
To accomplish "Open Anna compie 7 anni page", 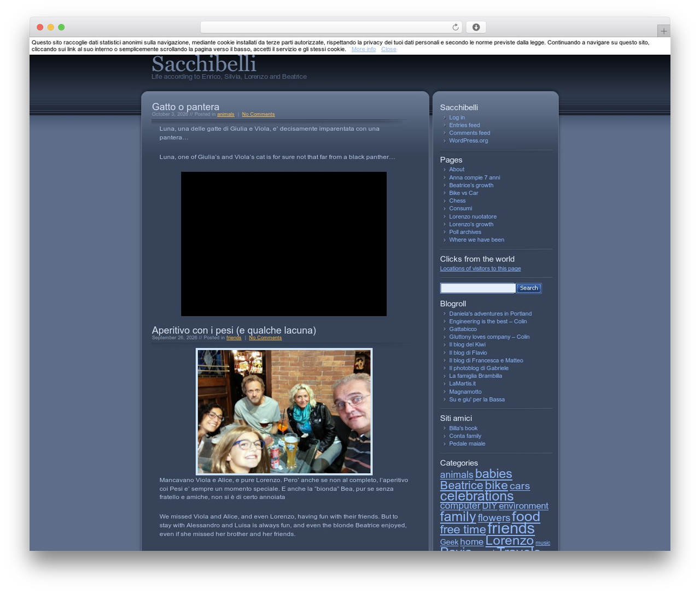I will [x=474, y=178].
